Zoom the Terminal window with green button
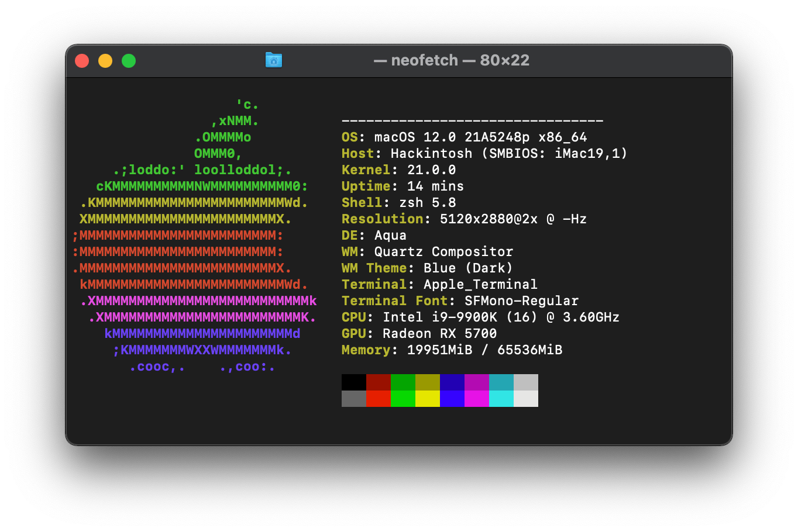This screenshot has height=532, width=798. pyautogui.click(x=129, y=61)
